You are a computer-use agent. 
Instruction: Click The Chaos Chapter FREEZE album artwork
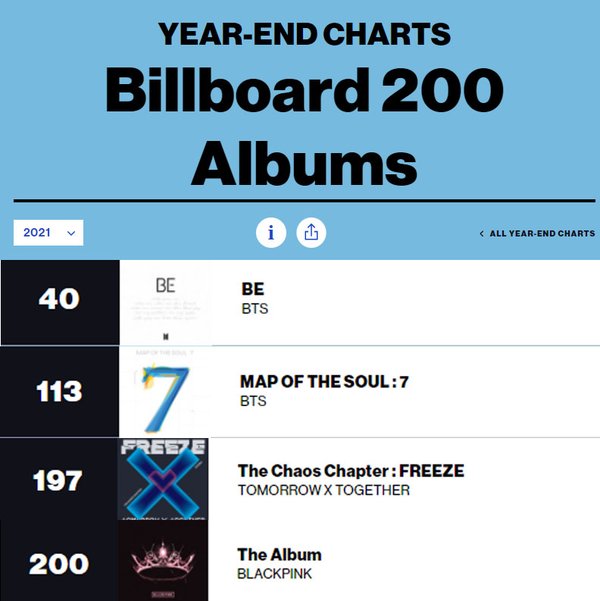163,479
